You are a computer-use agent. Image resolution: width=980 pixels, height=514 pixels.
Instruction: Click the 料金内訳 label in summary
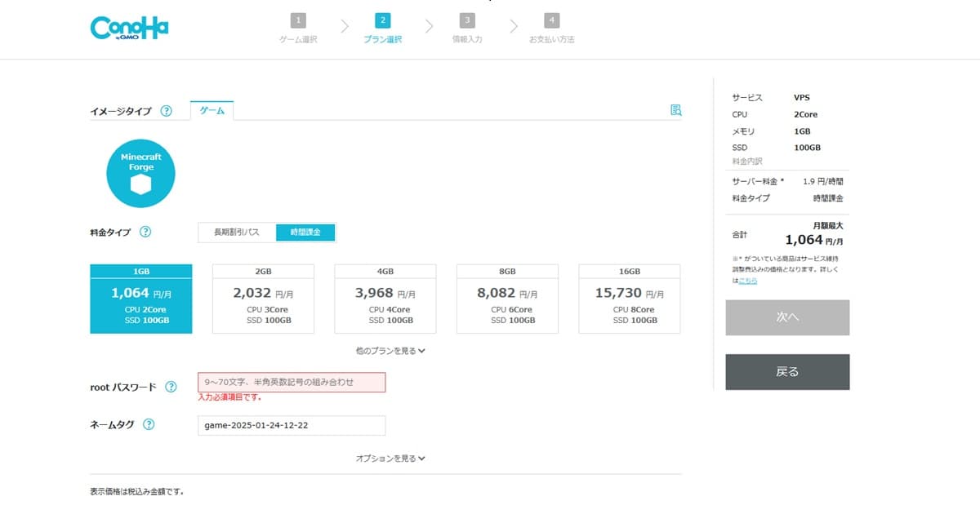747,162
